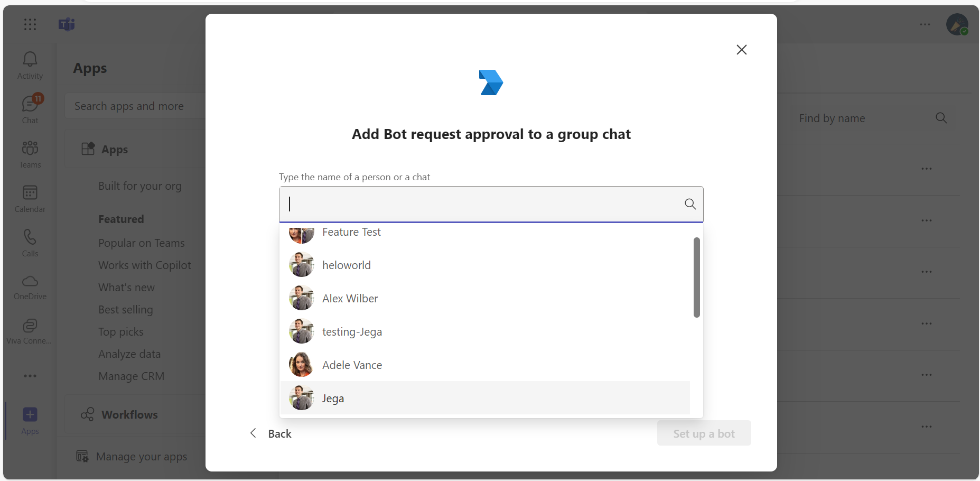
Task: Open the last row ellipsis in app list
Action: tap(927, 427)
